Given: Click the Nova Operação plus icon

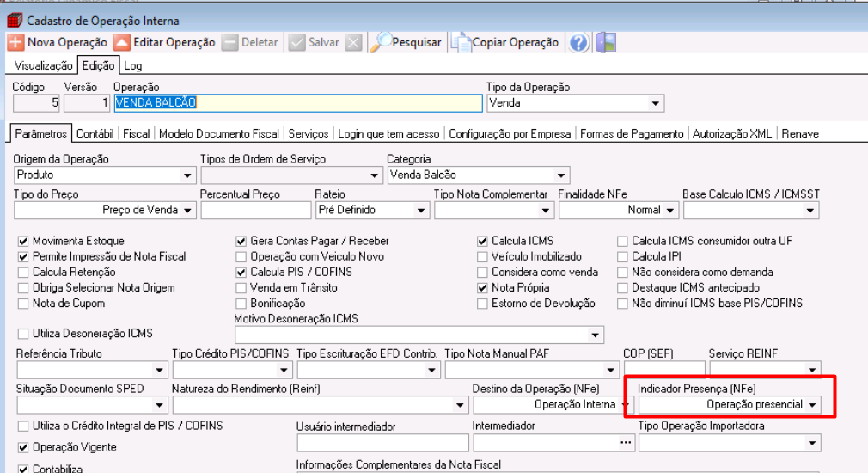Looking at the screenshot, I should point(15,43).
